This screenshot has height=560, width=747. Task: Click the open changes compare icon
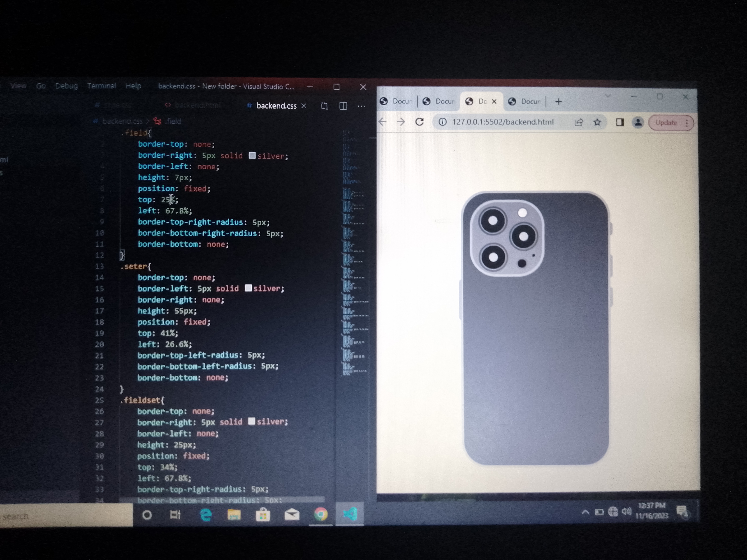coord(324,106)
